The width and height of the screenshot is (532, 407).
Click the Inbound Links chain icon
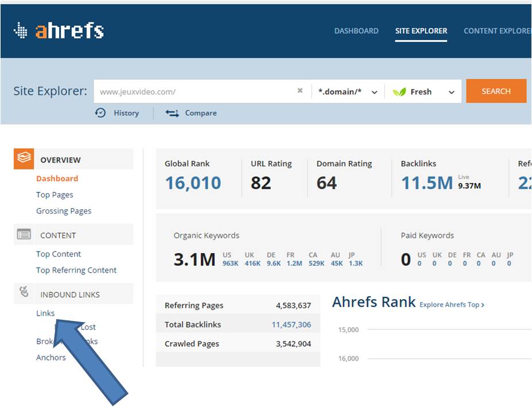point(24,291)
